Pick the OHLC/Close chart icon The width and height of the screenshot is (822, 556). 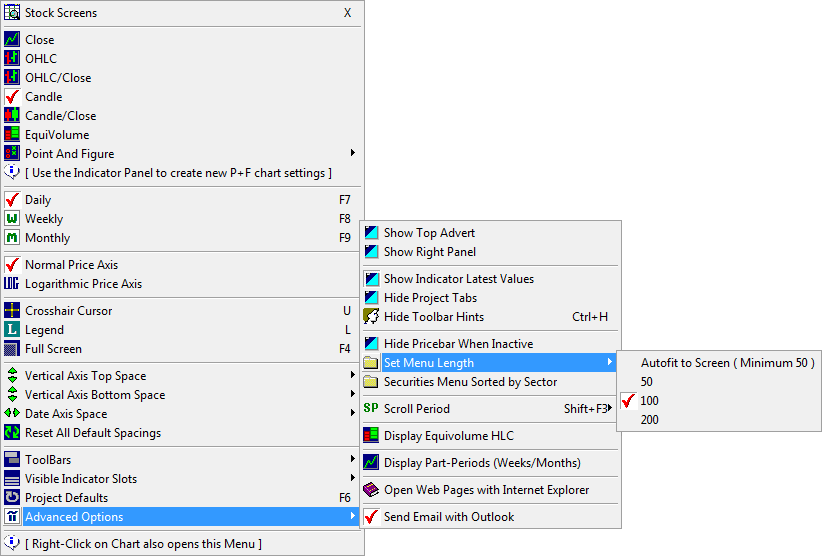click(x=12, y=78)
